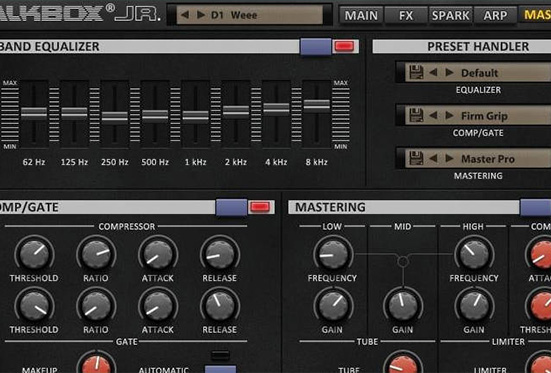The image size is (551, 373).
Task: Save the Master Pro mastering preset
Action: [416, 159]
